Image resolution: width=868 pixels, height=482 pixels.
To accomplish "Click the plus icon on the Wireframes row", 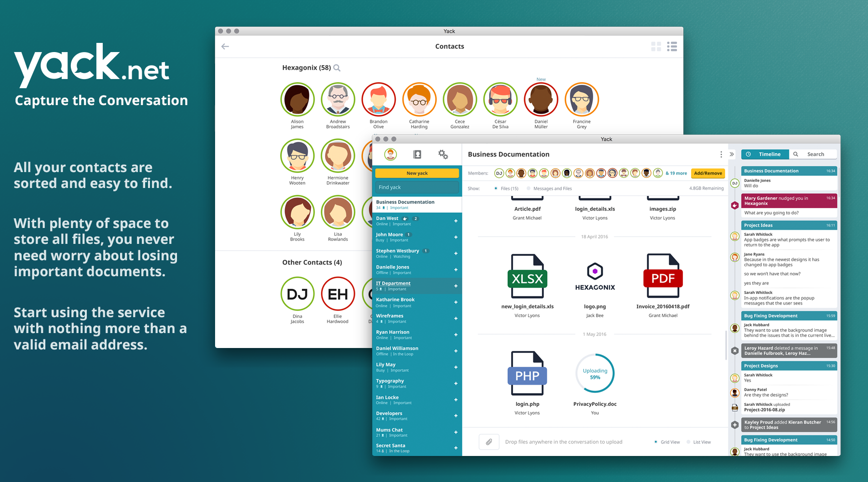I will point(456,319).
